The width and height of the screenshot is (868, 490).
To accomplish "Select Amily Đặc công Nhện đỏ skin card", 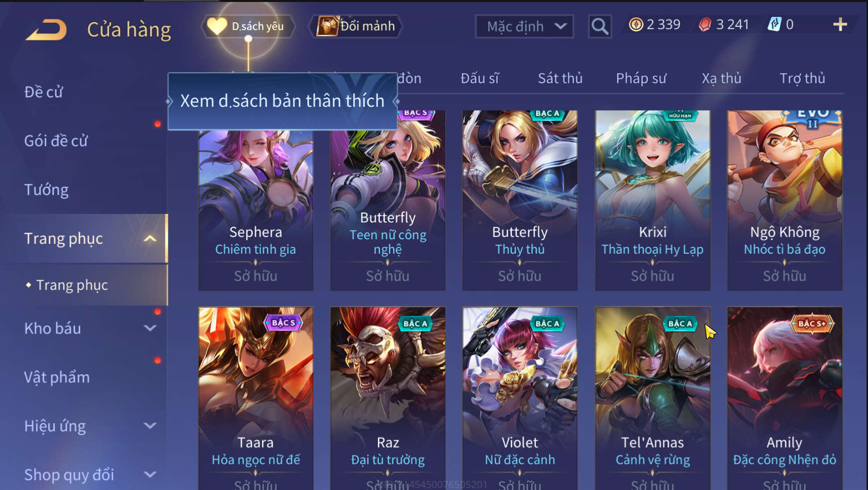I will point(785,398).
